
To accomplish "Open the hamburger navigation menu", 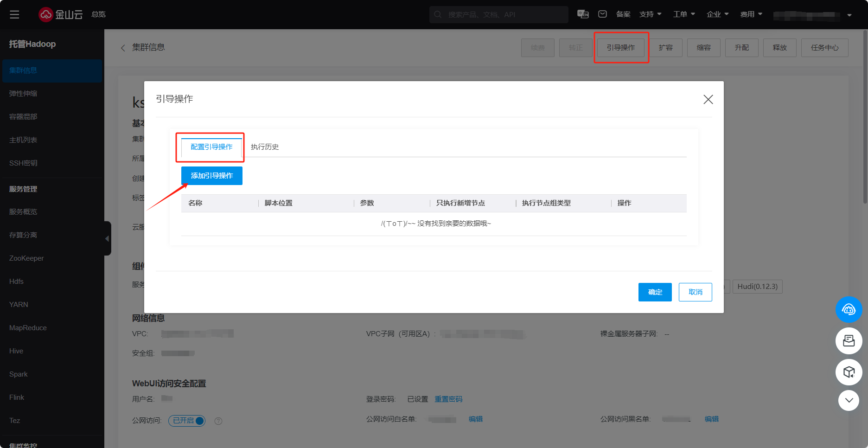I will point(14,15).
